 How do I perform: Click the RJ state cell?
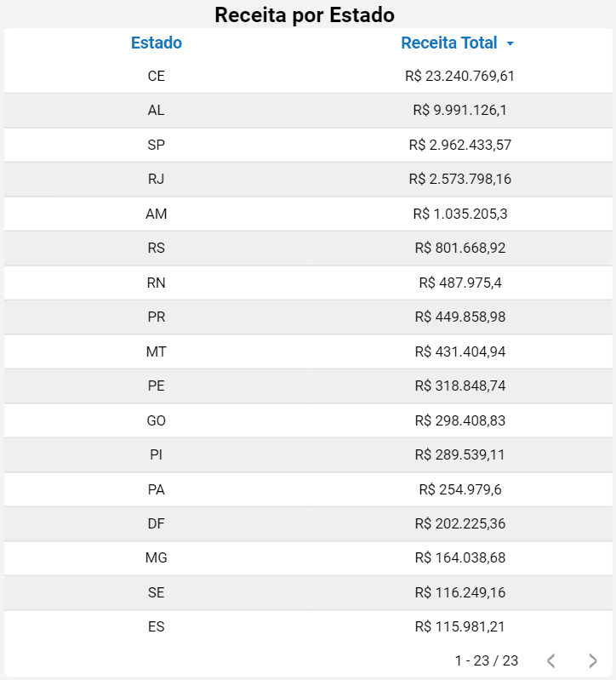(157, 179)
